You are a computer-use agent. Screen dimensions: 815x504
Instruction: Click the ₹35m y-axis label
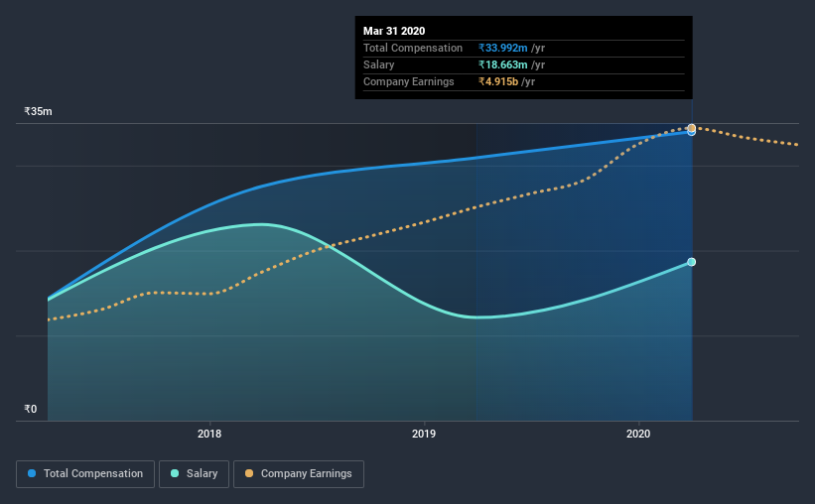(38, 112)
